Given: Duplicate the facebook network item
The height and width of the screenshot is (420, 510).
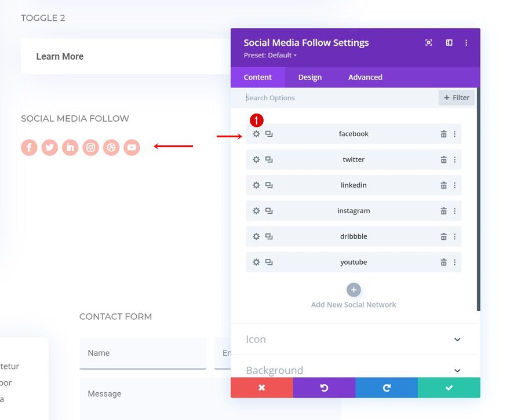Looking at the screenshot, I should pos(269,134).
